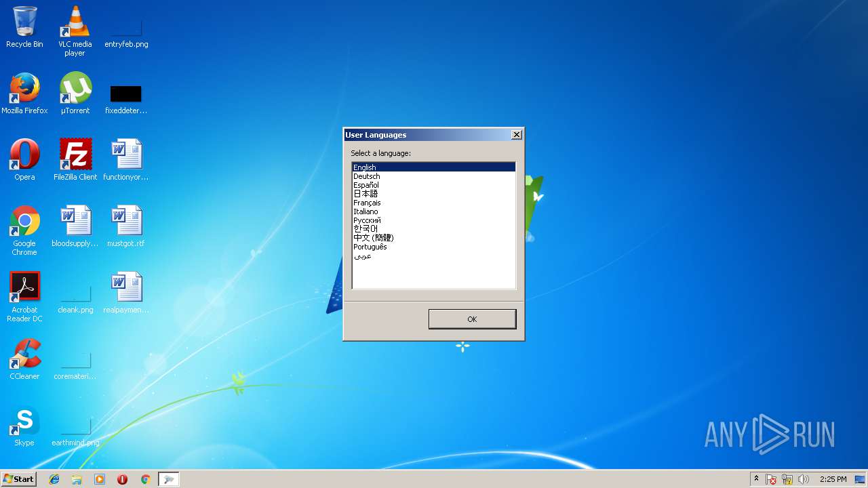Choose Korean 한국어 in the language list
The height and width of the screenshot is (488, 868).
433,229
